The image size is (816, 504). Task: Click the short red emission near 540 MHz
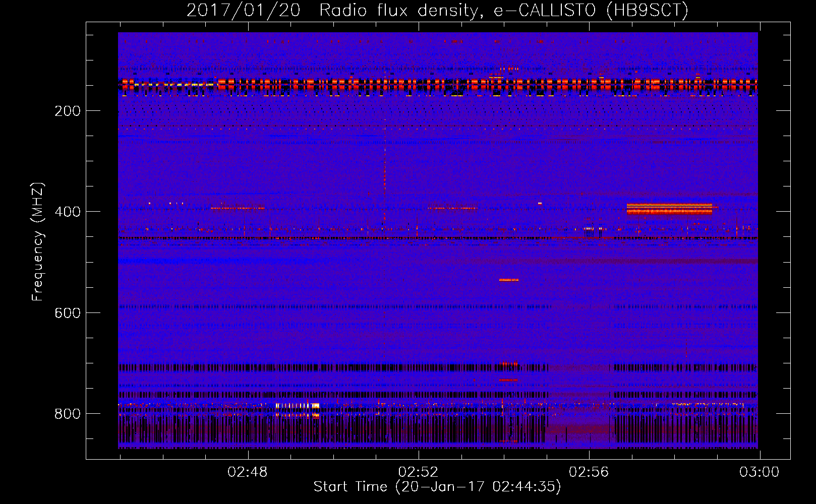[509, 280]
